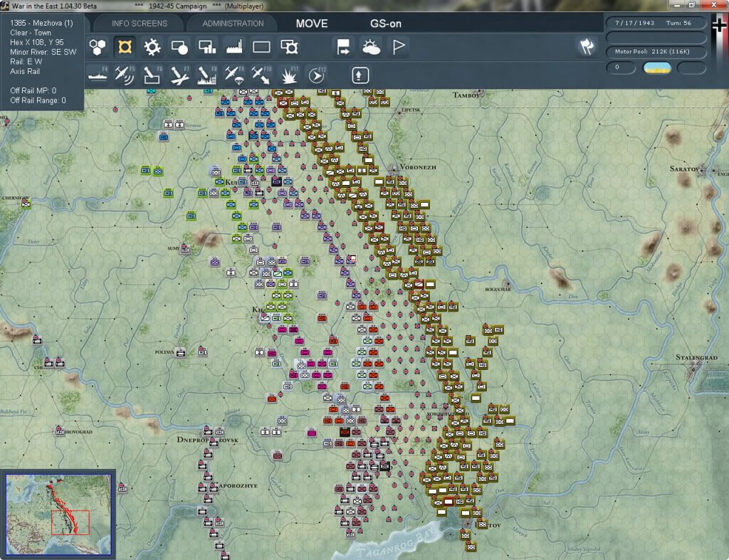Viewport: 729px width, 560px height.
Task: Toggle the highlighted yellow unit counters icon
Action: 125,47
